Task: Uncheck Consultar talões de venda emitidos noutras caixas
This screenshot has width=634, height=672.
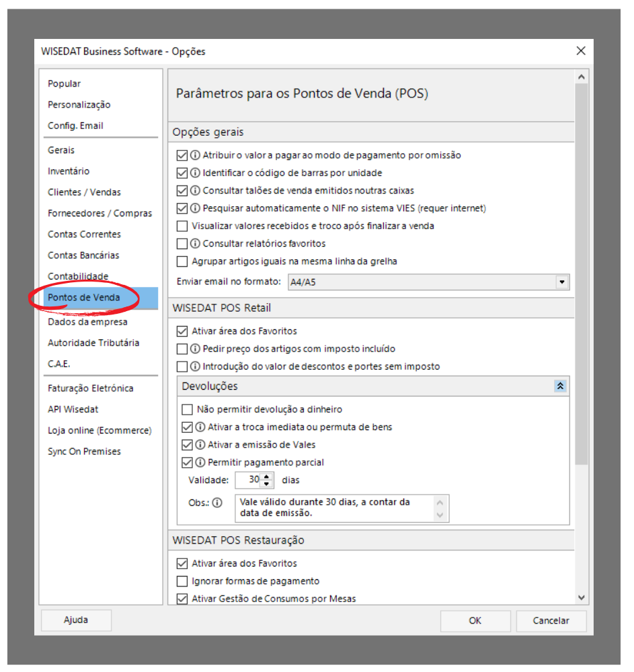Action: click(x=182, y=190)
